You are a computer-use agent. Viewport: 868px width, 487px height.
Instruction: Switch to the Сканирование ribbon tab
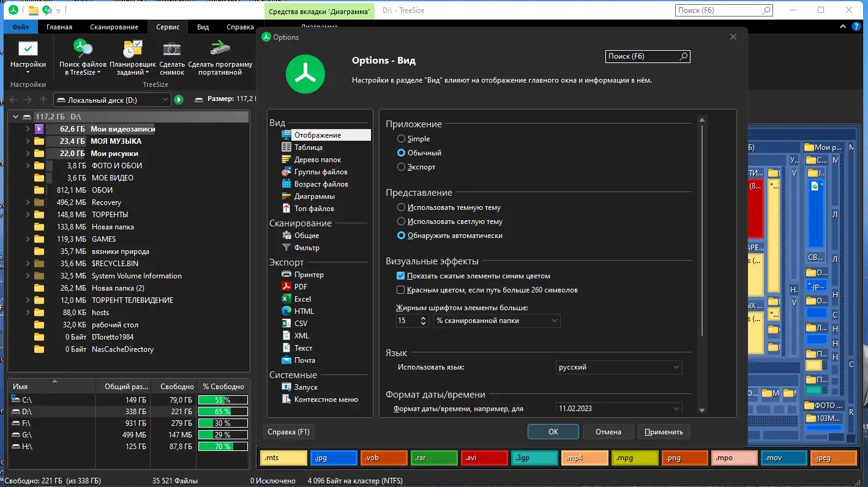(113, 27)
